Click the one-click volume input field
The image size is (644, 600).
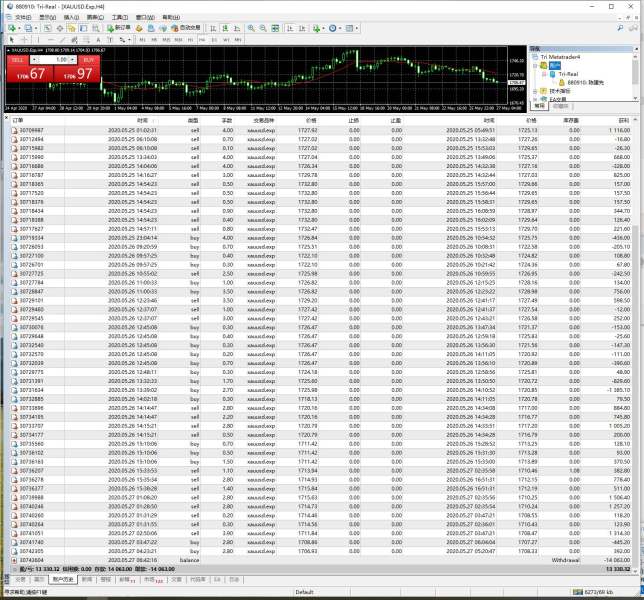point(52,60)
